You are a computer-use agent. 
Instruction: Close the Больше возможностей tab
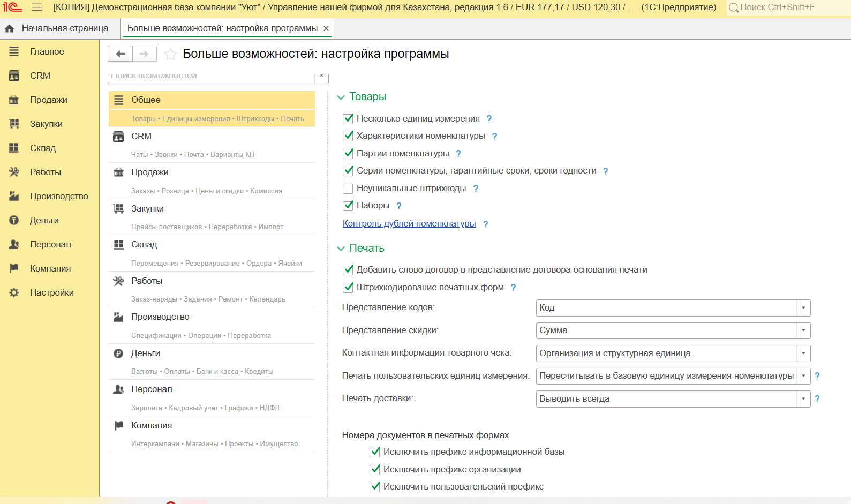tap(326, 28)
